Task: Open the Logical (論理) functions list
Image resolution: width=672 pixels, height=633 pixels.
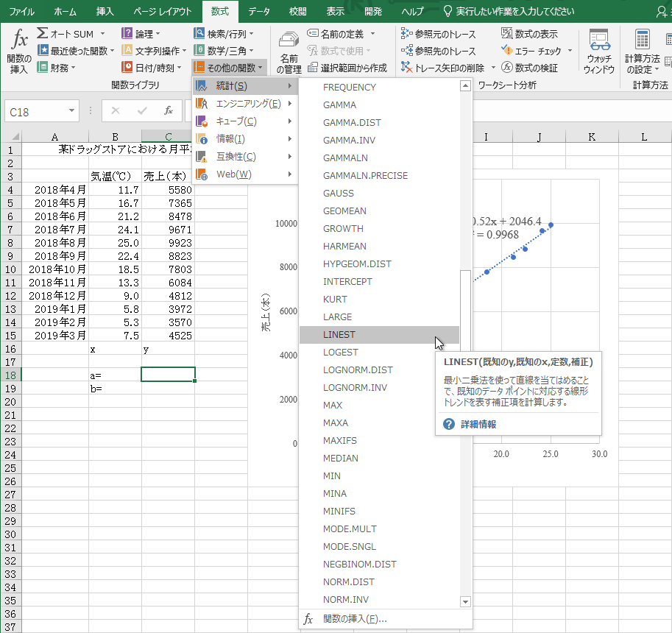Action: [x=141, y=33]
